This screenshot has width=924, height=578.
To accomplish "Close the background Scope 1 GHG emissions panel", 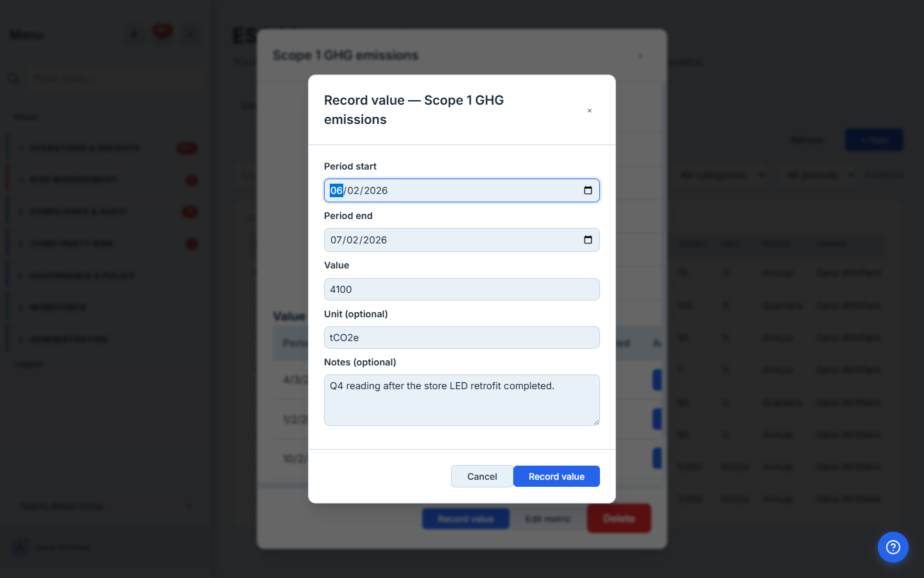I will click(640, 56).
